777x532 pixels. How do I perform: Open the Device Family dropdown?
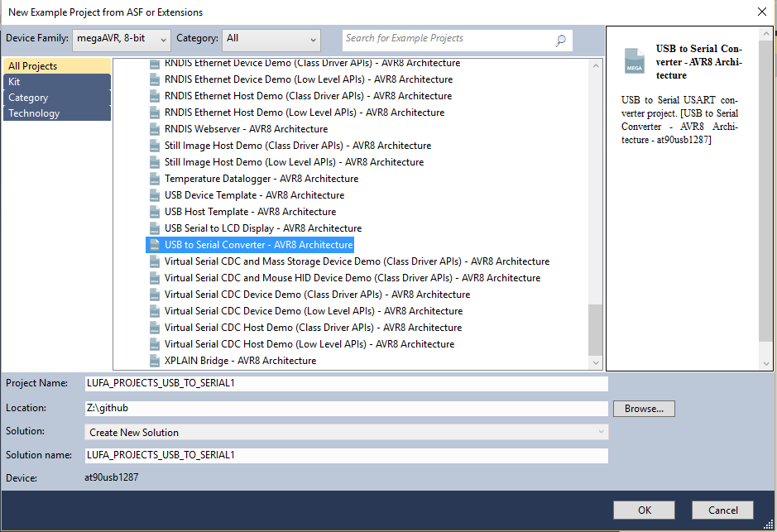(x=122, y=40)
